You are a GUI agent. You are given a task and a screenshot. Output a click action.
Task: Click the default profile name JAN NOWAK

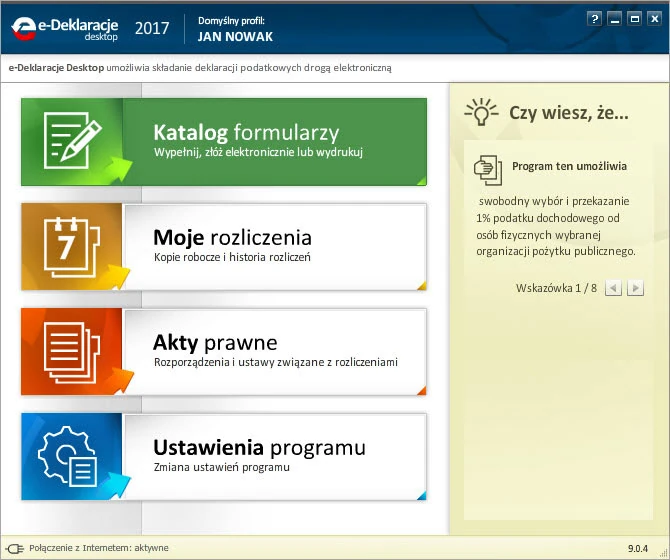tap(235, 37)
